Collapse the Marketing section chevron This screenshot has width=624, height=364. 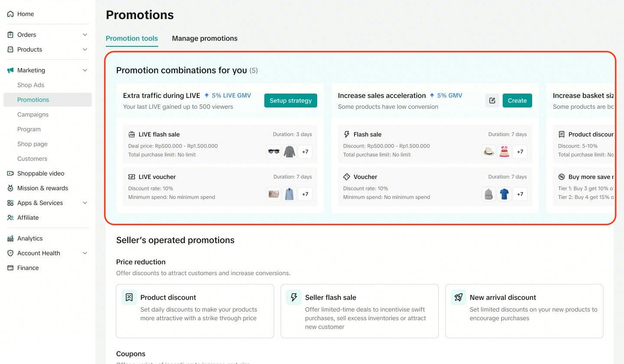coord(85,70)
